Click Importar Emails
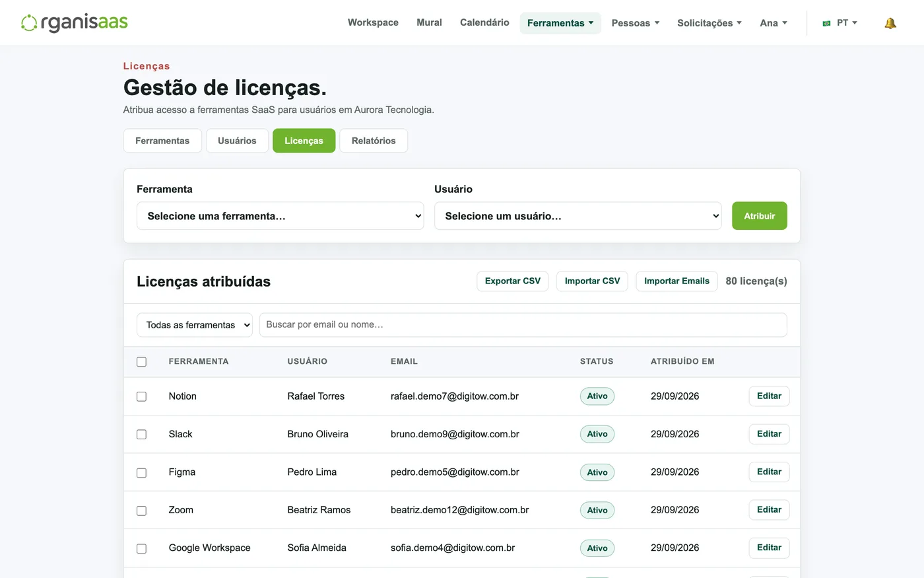This screenshot has height=578, width=924. click(x=676, y=281)
